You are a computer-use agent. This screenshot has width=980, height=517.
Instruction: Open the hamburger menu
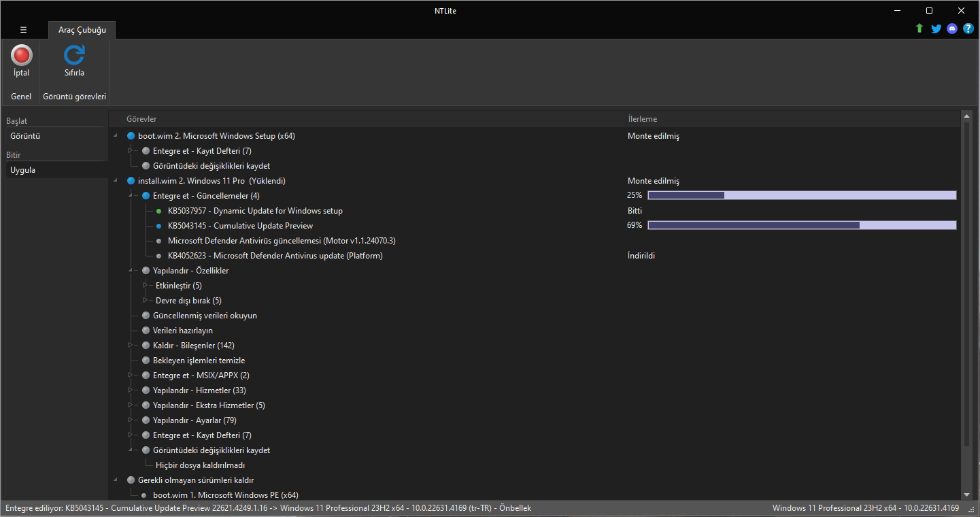tap(23, 30)
